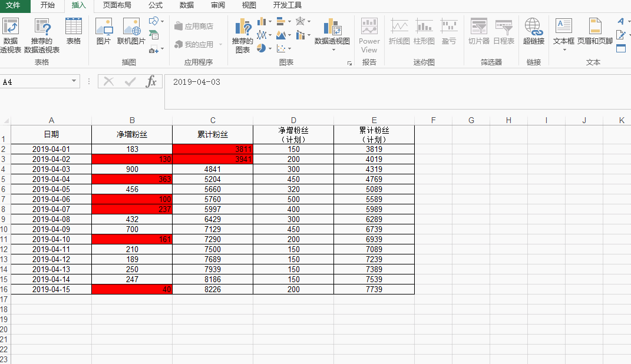Select the header cell 日期

51,135
